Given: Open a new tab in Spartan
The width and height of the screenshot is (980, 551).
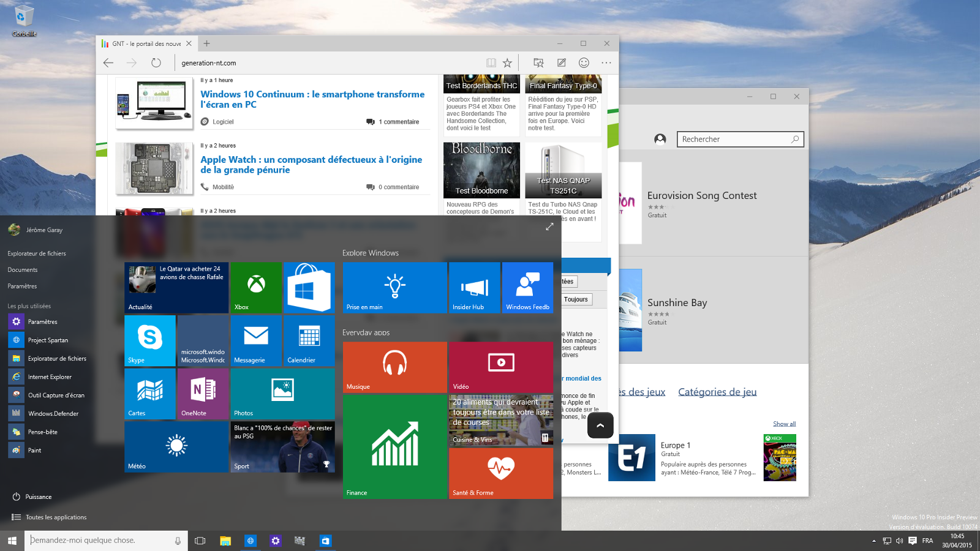Looking at the screenshot, I should 206,43.
